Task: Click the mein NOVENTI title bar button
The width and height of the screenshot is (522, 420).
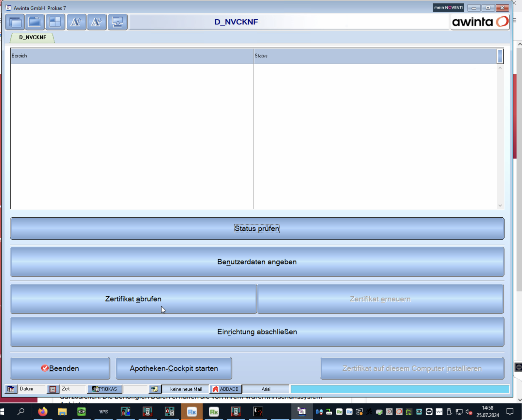Action: [448, 8]
